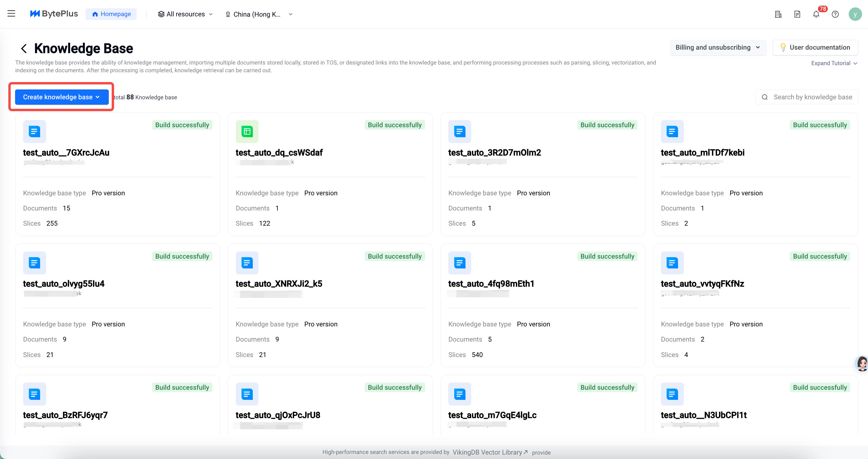868x459 pixels.
Task: Open the document billing icon in header
Action: point(797,14)
